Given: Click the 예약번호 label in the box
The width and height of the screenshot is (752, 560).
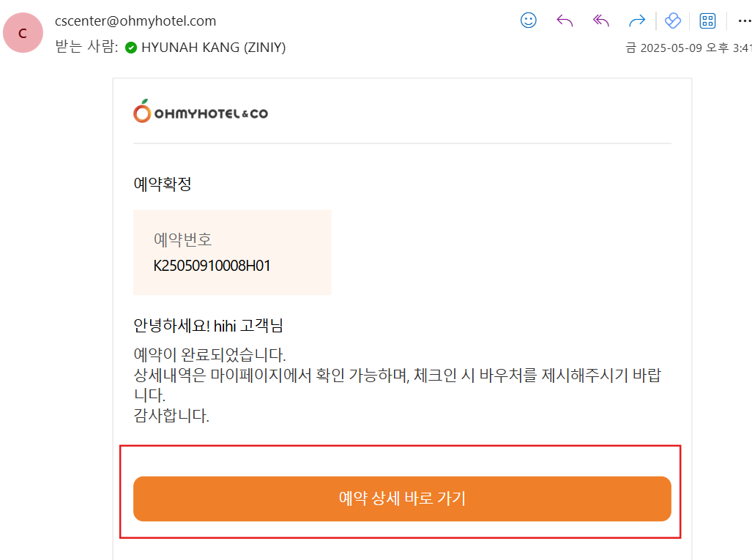Looking at the screenshot, I should (182, 239).
